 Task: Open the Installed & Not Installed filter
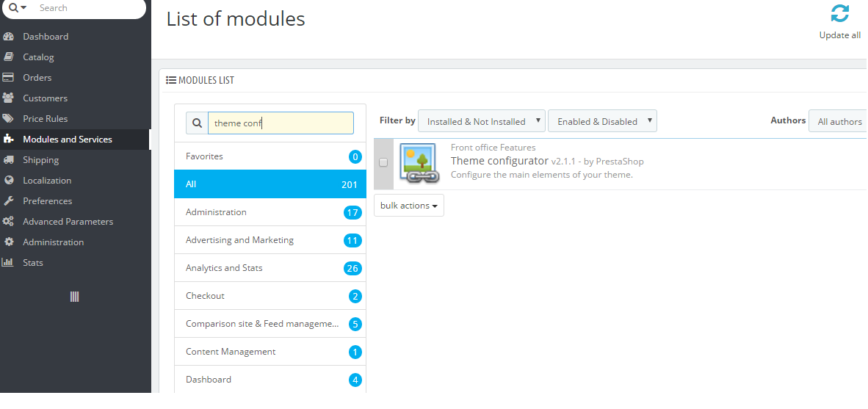click(x=481, y=121)
